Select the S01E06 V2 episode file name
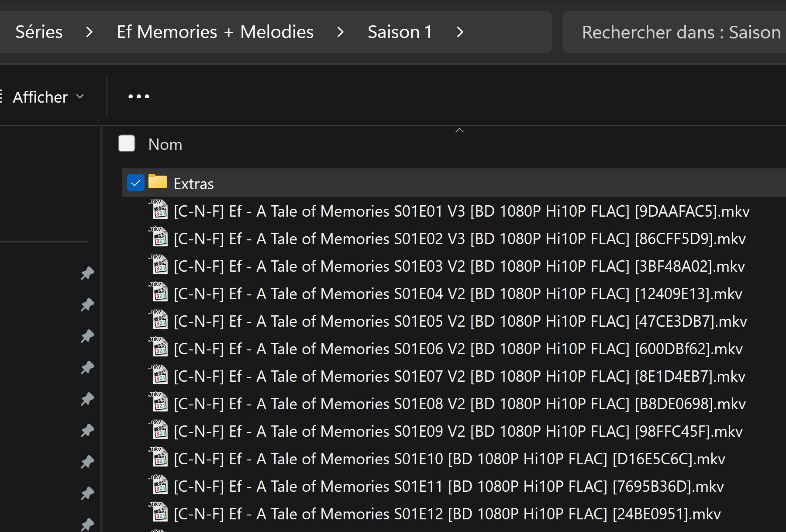 458,349
